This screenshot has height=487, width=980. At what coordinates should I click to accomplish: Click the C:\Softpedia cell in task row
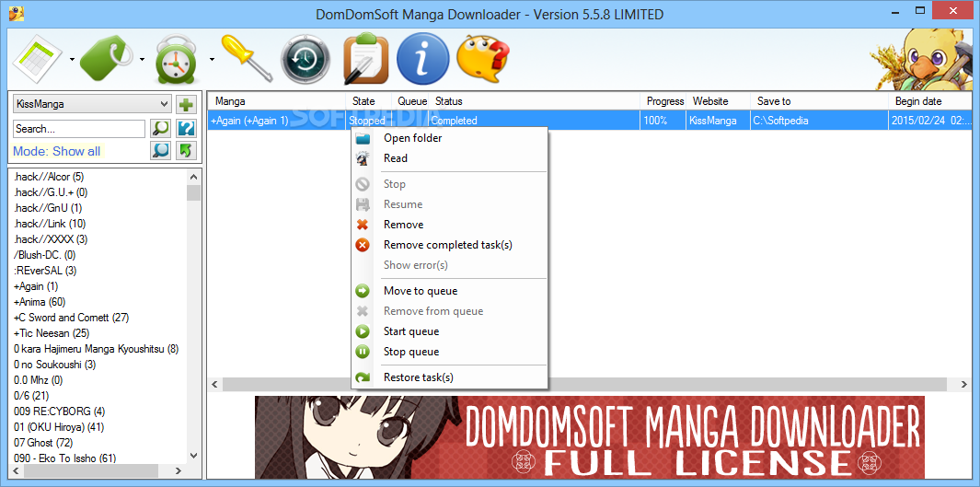[x=819, y=121]
